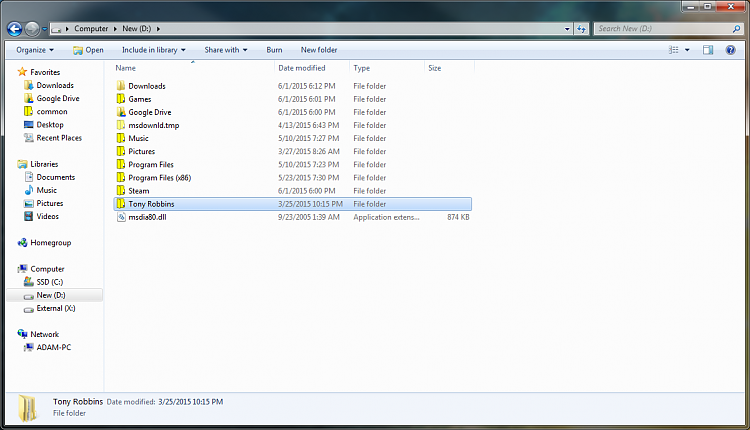Open the Include in library menu
The image size is (750, 430).
(x=154, y=50)
